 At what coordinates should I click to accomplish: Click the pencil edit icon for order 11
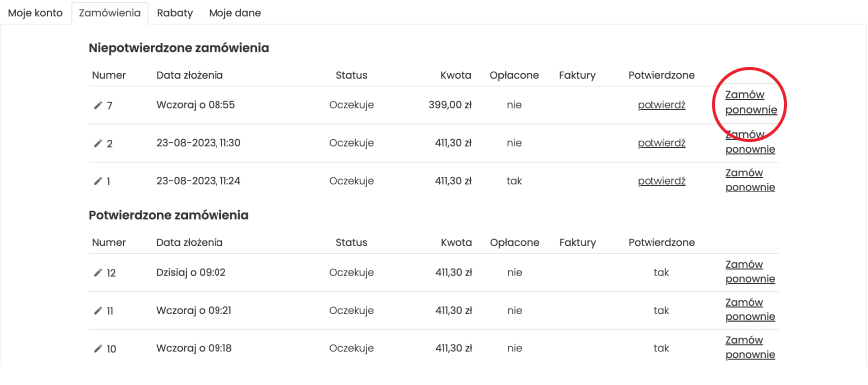click(98, 311)
